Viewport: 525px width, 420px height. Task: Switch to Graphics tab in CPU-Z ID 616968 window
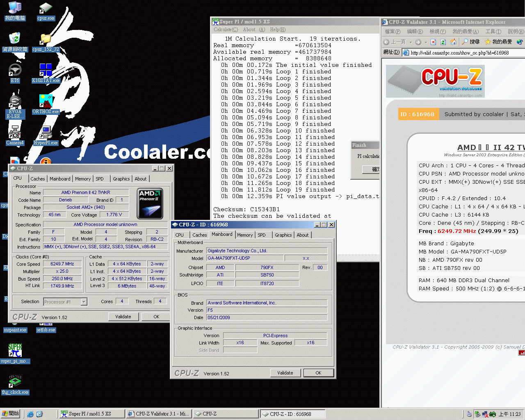(x=283, y=235)
